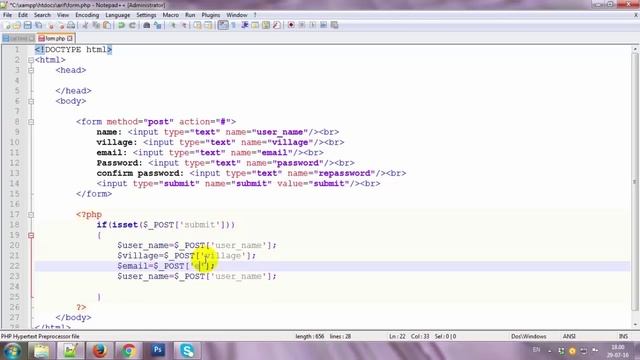Open the File menu
The width and height of the screenshot is (640, 360).
(7, 15)
